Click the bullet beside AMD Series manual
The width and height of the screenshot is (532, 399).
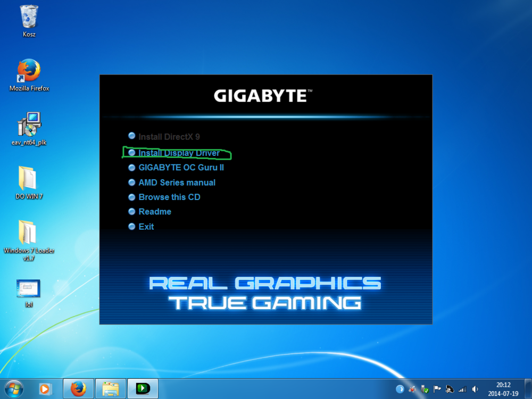131,182
